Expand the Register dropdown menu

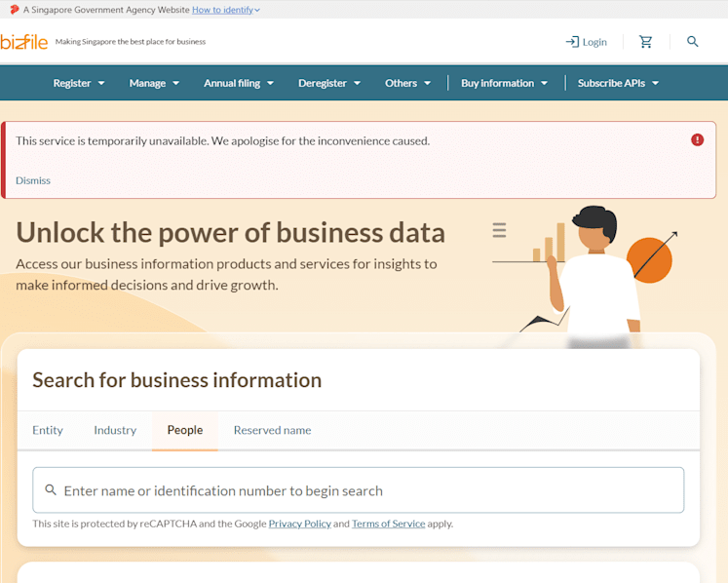click(x=79, y=83)
